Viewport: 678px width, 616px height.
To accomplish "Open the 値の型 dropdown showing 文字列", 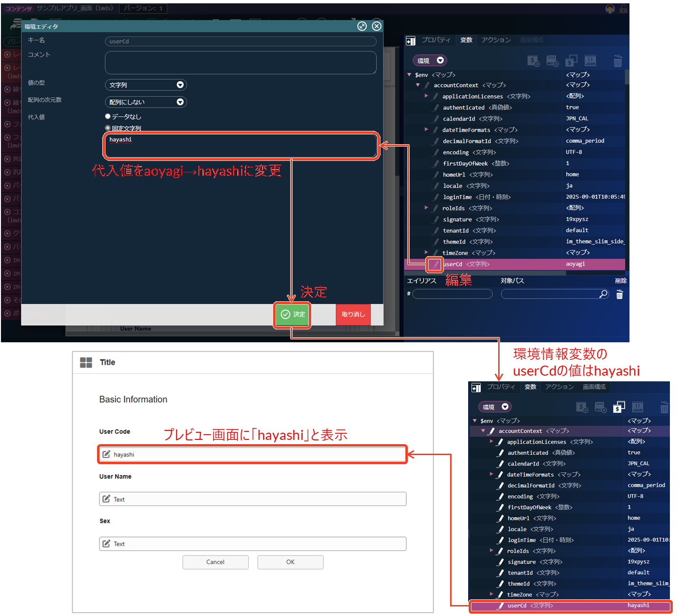I will point(146,85).
